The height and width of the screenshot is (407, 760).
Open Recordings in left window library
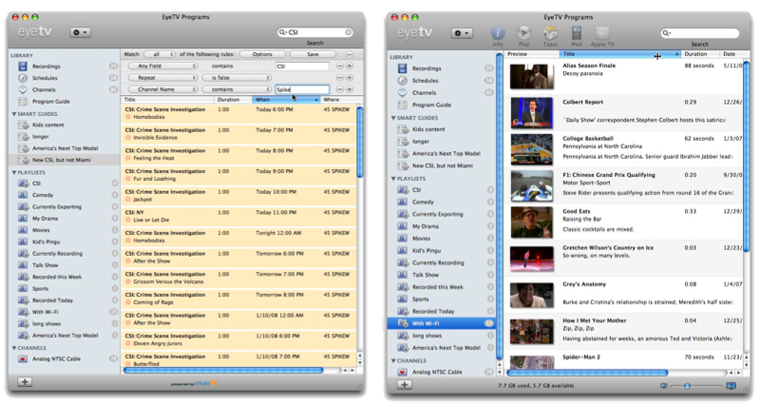(x=46, y=66)
